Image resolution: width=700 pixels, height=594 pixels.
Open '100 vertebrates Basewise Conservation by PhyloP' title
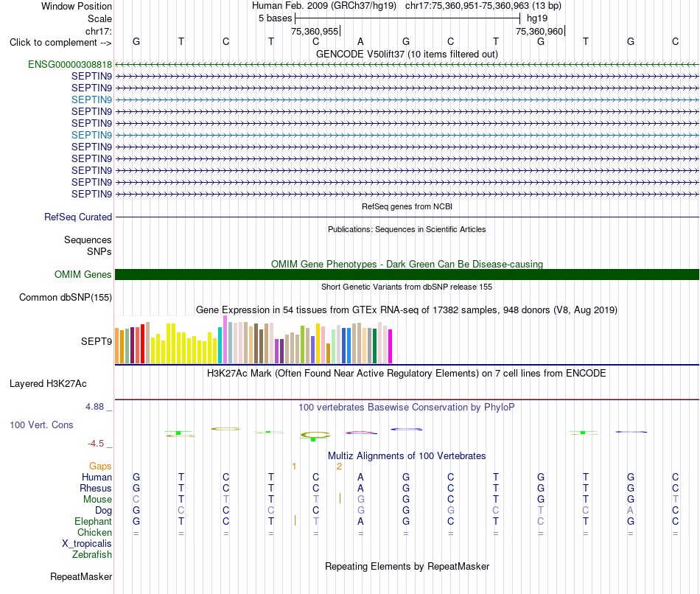coord(407,408)
